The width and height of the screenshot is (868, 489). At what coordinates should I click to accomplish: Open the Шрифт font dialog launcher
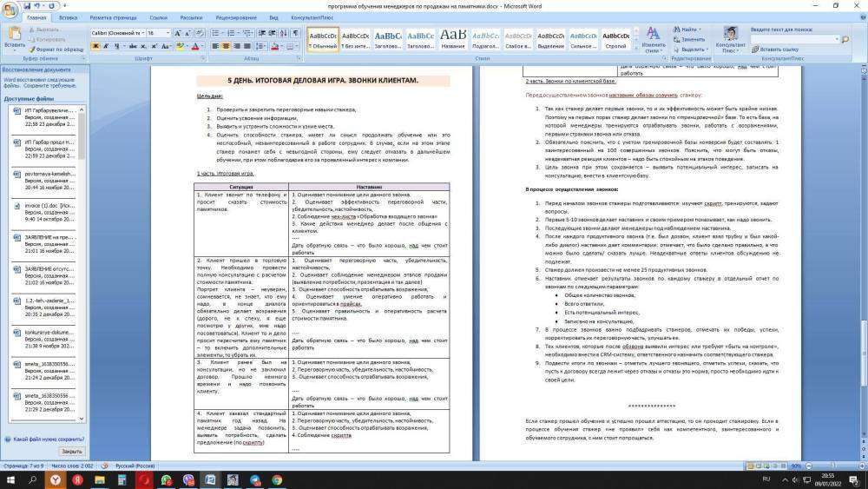[x=202, y=58]
